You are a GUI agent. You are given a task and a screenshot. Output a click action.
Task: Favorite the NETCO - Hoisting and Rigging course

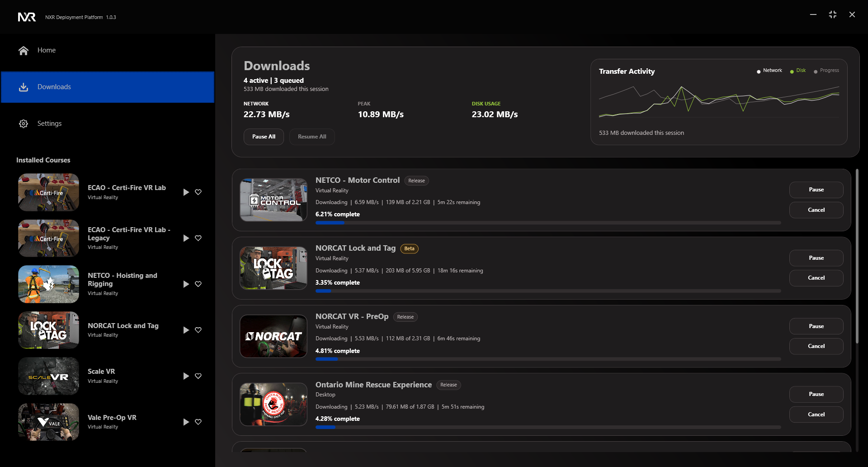tap(198, 284)
